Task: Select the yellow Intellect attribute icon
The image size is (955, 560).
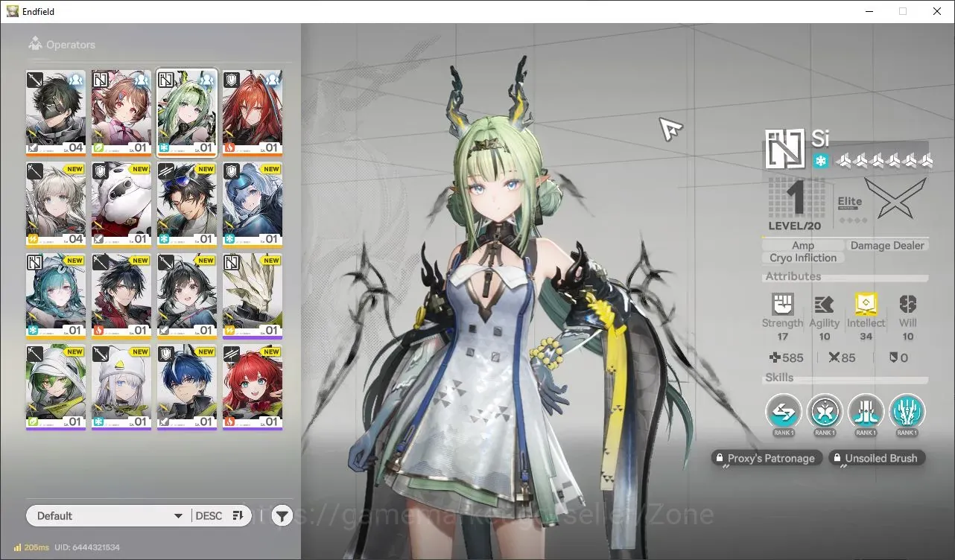Action: pyautogui.click(x=866, y=304)
